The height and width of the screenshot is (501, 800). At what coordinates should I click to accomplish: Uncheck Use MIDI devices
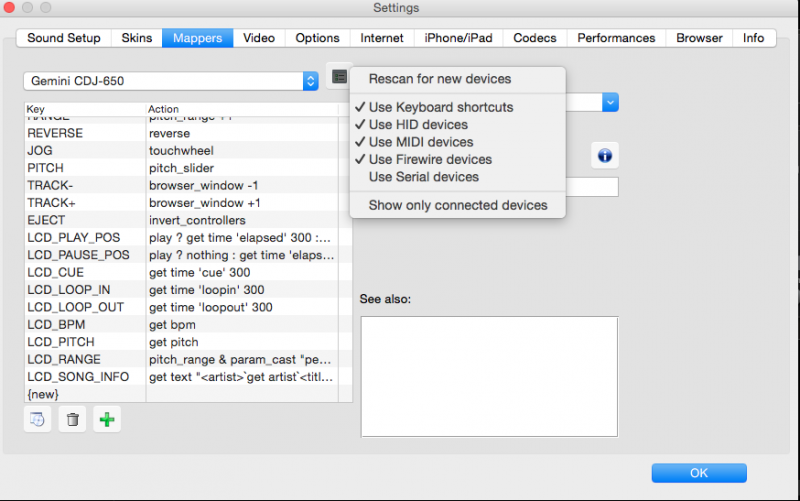(420, 142)
